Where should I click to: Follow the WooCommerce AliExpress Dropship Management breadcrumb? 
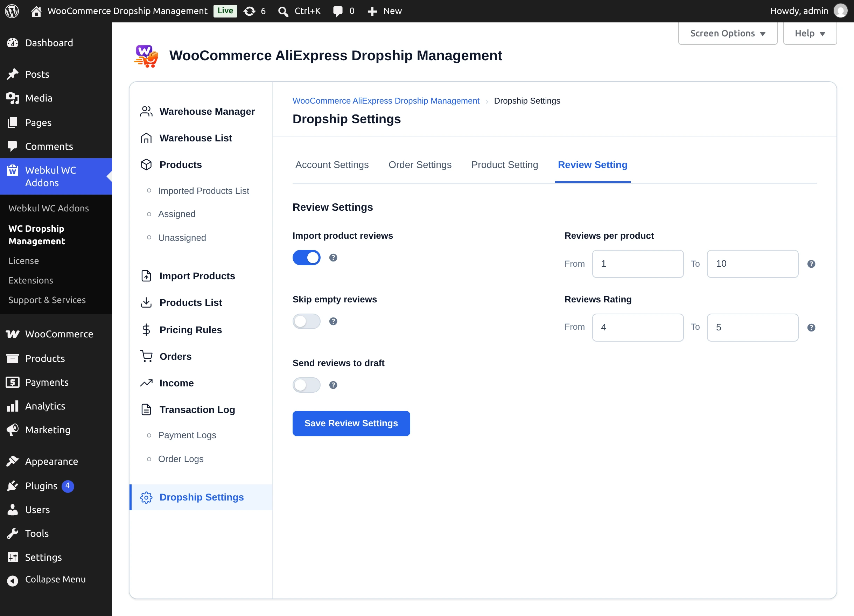(x=386, y=101)
